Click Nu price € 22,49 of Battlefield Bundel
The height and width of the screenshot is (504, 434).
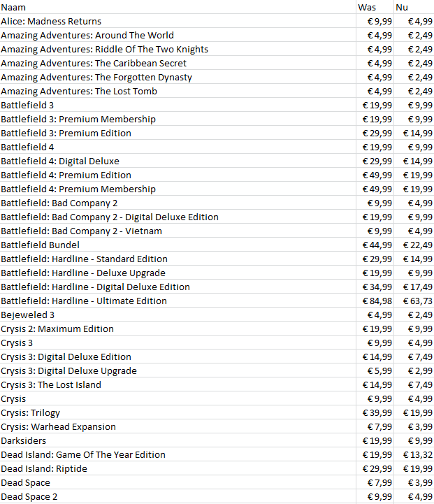(x=414, y=245)
